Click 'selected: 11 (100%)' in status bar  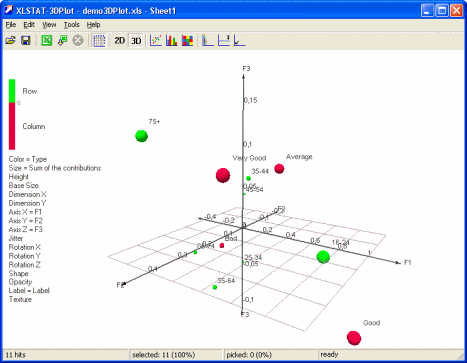coord(163,355)
